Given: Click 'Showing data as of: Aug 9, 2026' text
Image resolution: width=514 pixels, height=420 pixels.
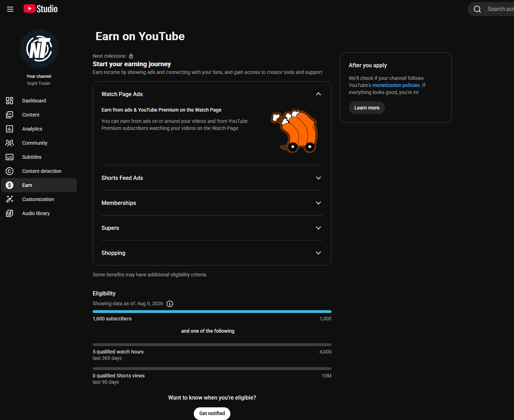Looking at the screenshot, I should coord(128,303).
